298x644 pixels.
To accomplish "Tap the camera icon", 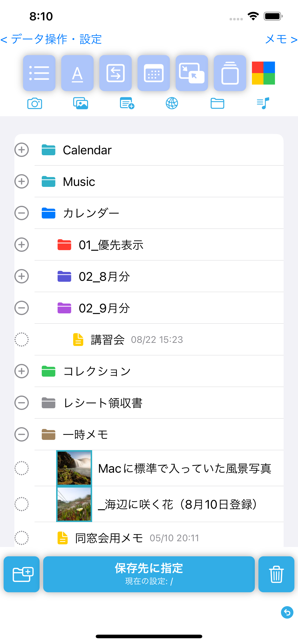I will [35, 103].
